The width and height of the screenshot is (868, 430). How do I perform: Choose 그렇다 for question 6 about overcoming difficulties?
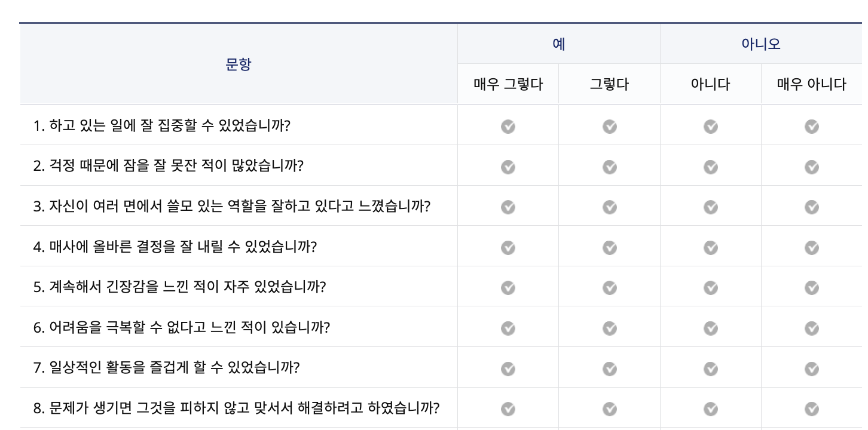(x=609, y=328)
